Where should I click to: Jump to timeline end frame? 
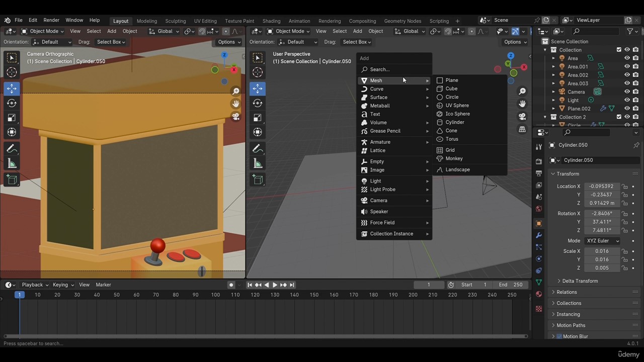click(292, 285)
